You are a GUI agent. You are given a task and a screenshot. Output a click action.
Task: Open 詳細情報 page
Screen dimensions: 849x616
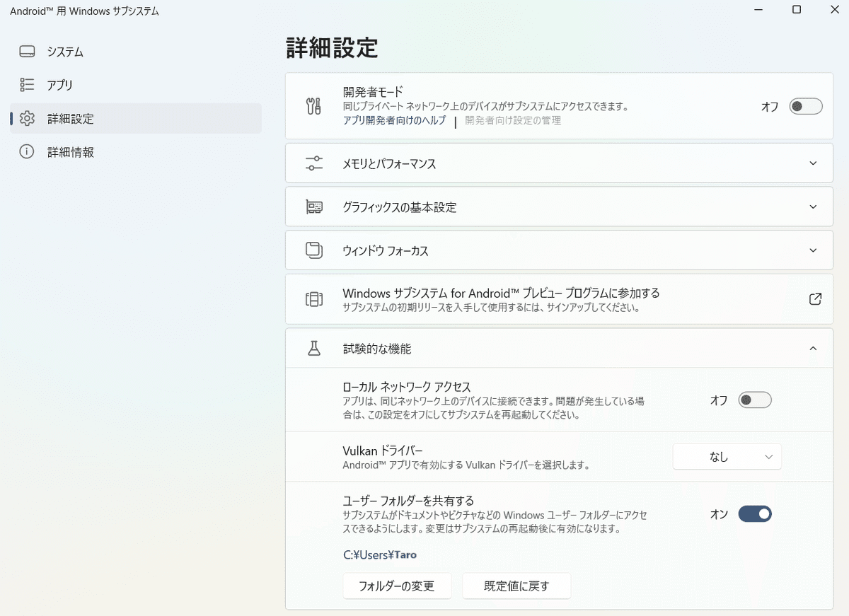coord(136,152)
